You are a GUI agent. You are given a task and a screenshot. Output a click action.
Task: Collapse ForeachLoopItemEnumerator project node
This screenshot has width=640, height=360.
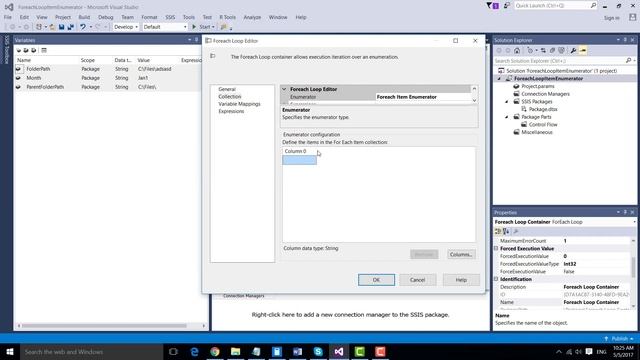pos(499,78)
